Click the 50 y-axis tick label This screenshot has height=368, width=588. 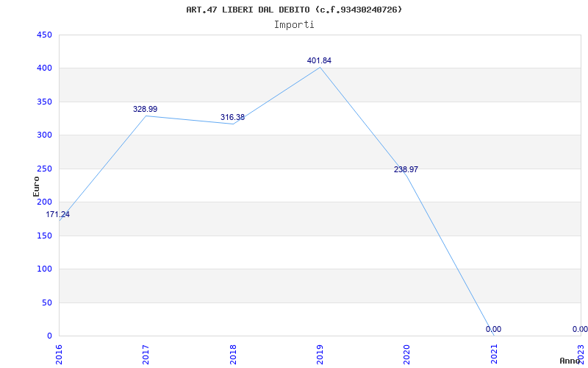tap(46, 302)
